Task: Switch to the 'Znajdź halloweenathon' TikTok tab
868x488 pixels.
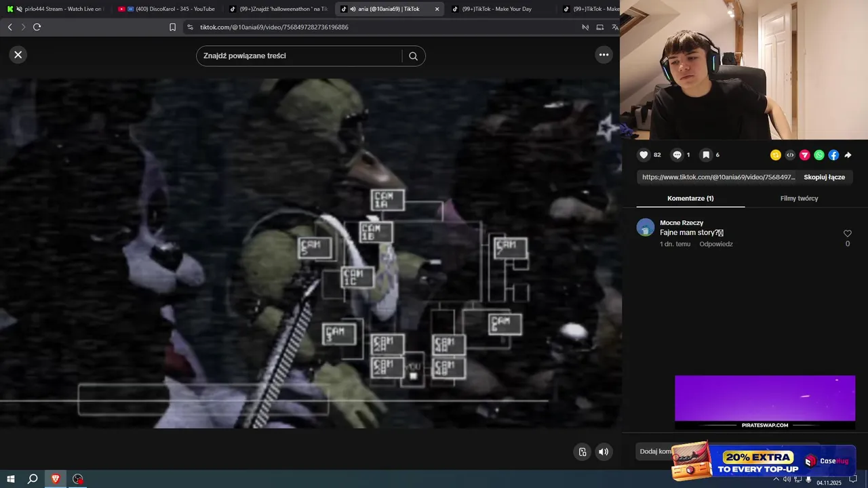Action: (278, 9)
